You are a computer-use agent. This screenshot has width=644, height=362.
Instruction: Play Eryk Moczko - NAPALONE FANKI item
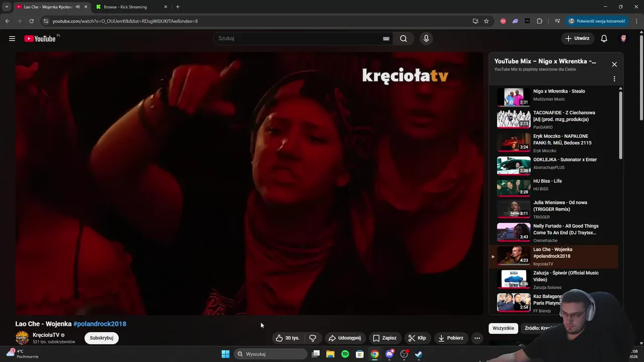point(553,143)
